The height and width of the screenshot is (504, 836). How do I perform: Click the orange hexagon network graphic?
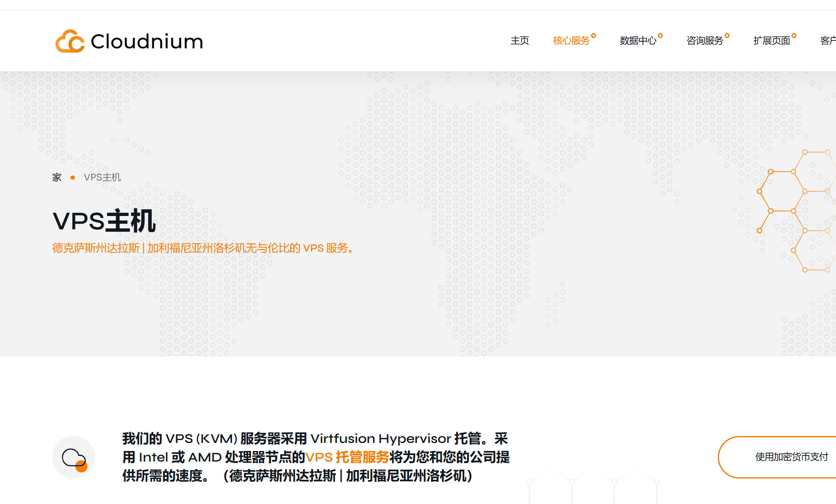[x=793, y=210]
